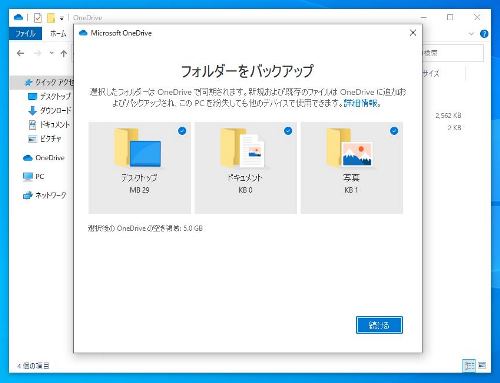Click the Explorer search box

click(x=453, y=53)
